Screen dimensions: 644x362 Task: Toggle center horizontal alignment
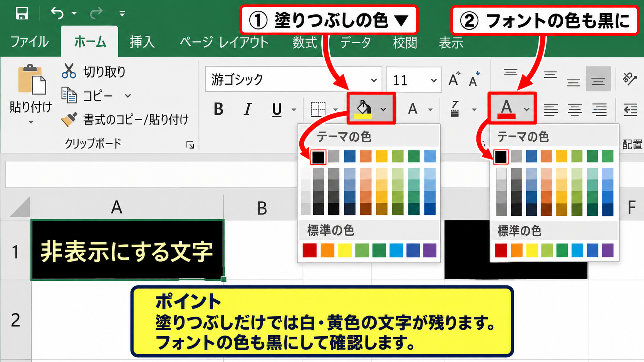(x=575, y=110)
